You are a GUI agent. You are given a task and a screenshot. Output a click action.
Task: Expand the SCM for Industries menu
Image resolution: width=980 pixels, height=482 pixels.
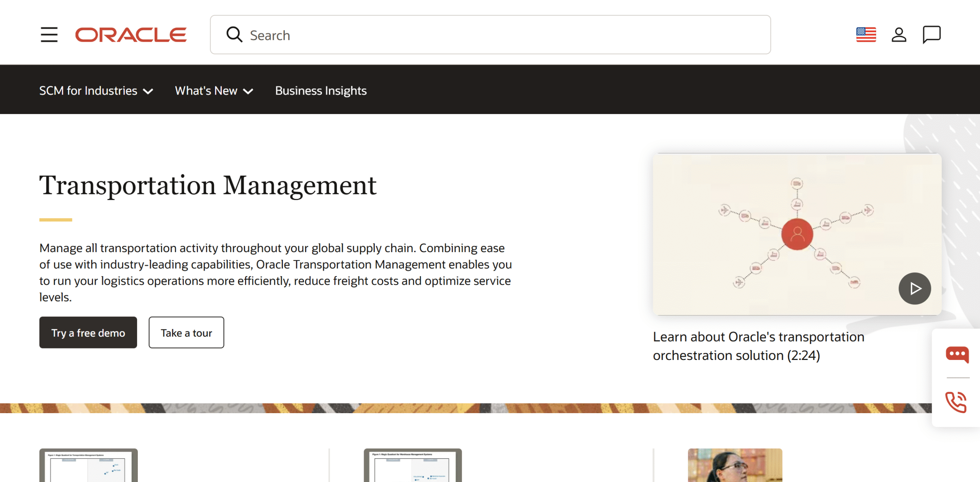(96, 91)
